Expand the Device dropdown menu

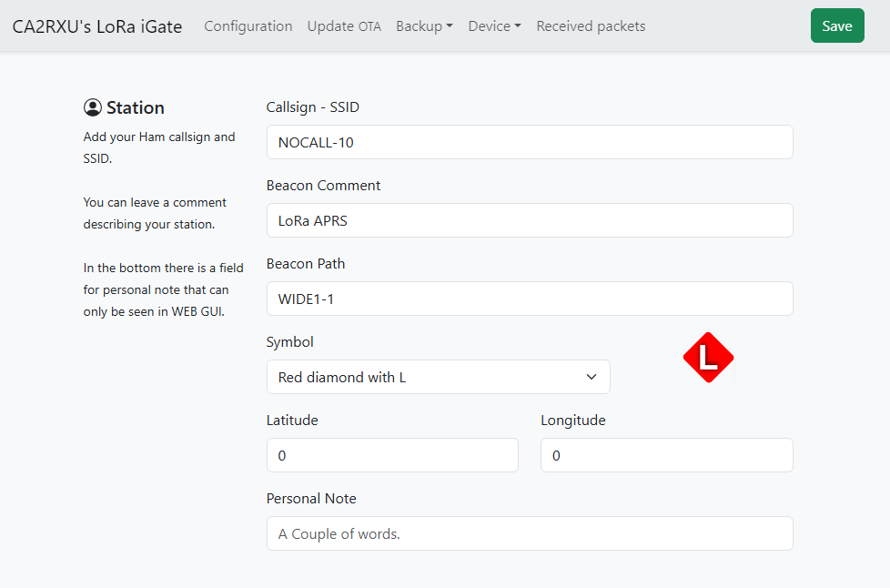pyautogui.click(x=494, y=26)
